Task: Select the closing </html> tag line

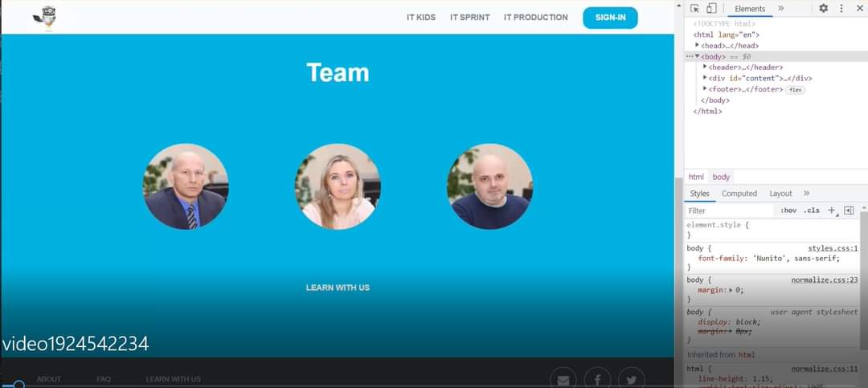Action: tap(708, 111)
